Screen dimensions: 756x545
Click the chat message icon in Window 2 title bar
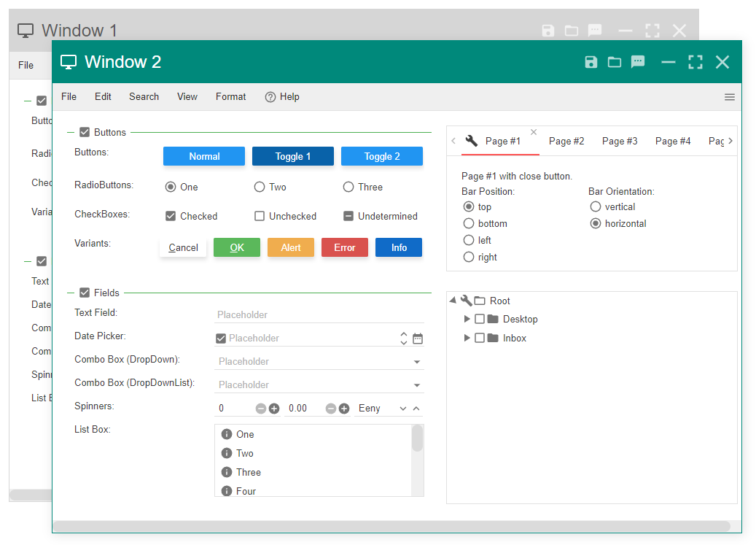tap(638, 62)
